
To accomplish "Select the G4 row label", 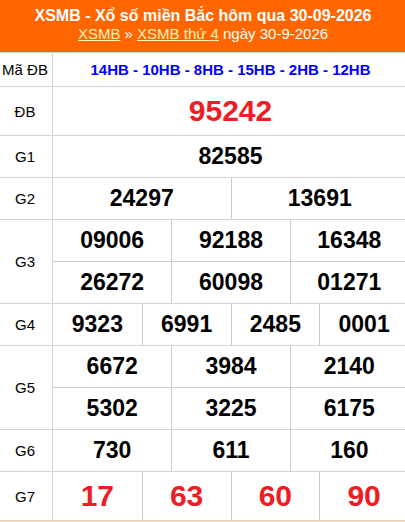I will tap(25, 325).
